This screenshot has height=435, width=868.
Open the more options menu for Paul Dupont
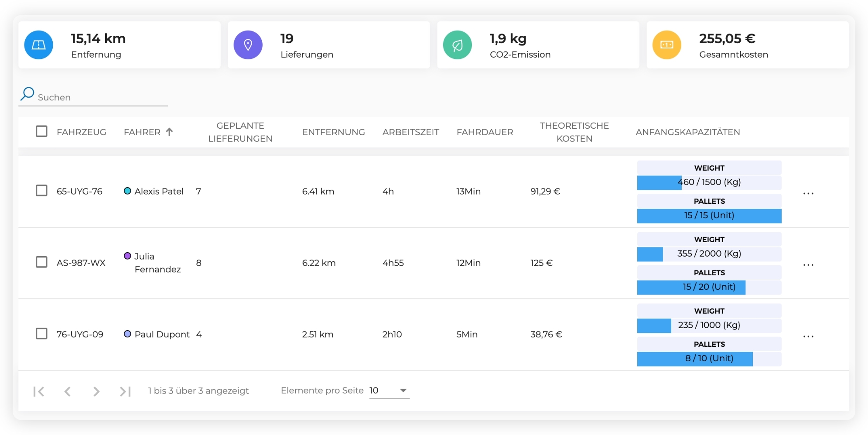[808, 336]
